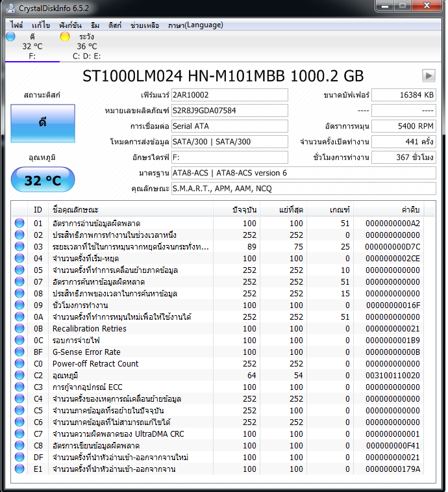Click the เกณฑ์ (Threshold) column header
This screenshot has width=448, height=492.
coord(330,209)
